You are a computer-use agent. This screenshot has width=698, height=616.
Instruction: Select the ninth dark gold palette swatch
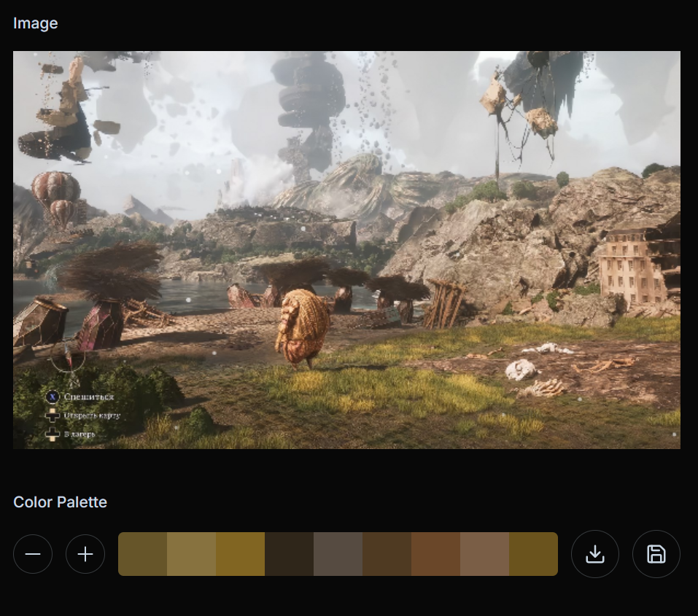[533, 554]
